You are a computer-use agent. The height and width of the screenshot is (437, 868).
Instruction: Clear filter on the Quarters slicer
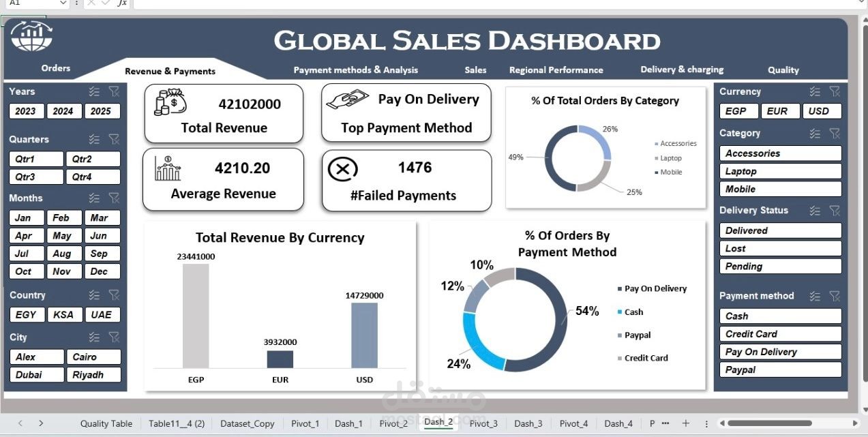[x=114, y=139]
